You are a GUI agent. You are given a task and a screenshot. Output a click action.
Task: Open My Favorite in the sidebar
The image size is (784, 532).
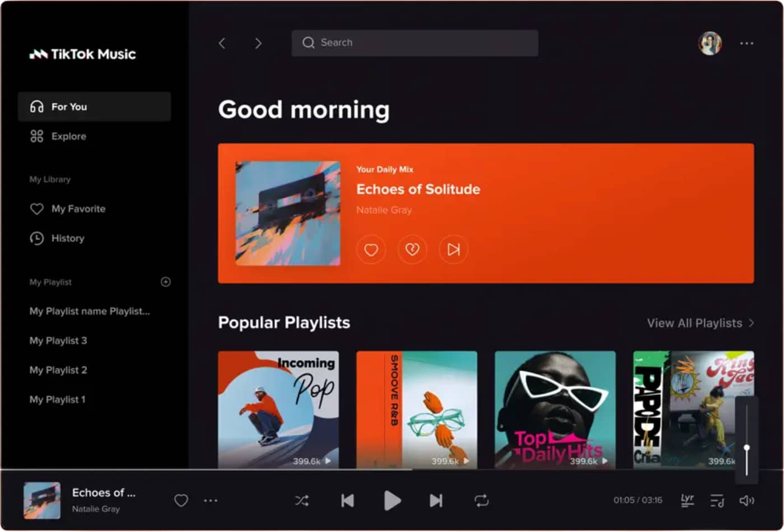(x=78, y=209)
